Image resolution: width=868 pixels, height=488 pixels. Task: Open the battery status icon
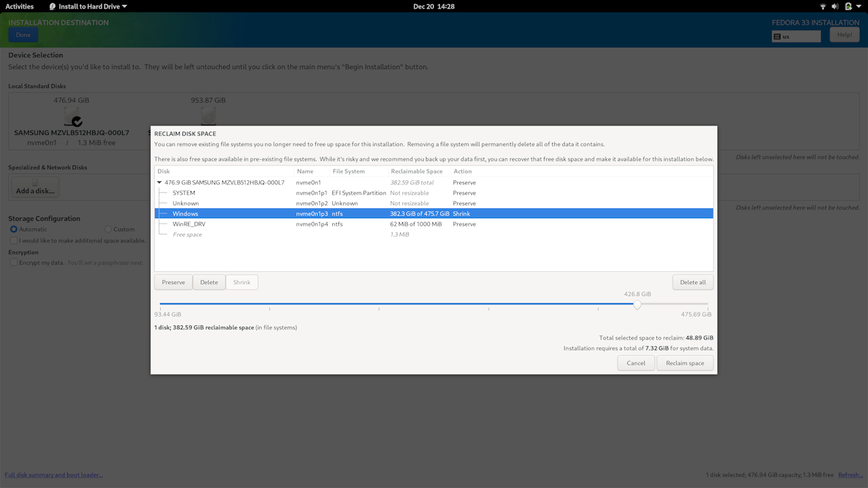pyautogui.click(x=848, y=6)
